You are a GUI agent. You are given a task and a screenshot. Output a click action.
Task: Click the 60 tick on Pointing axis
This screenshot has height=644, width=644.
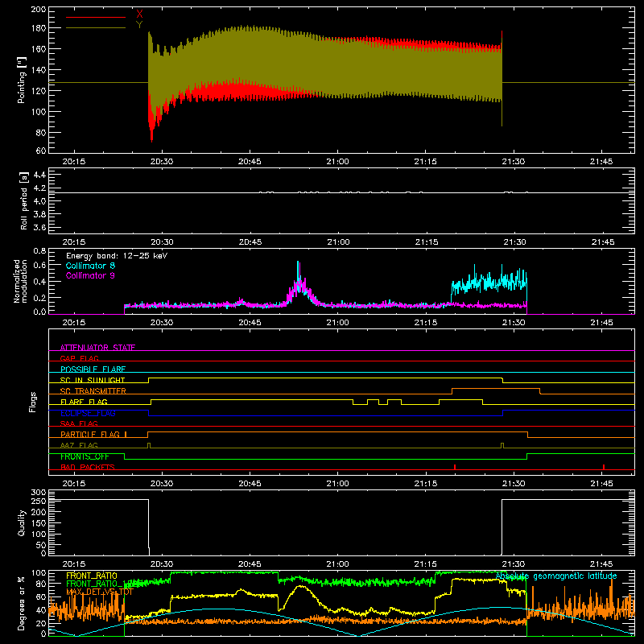41,151
